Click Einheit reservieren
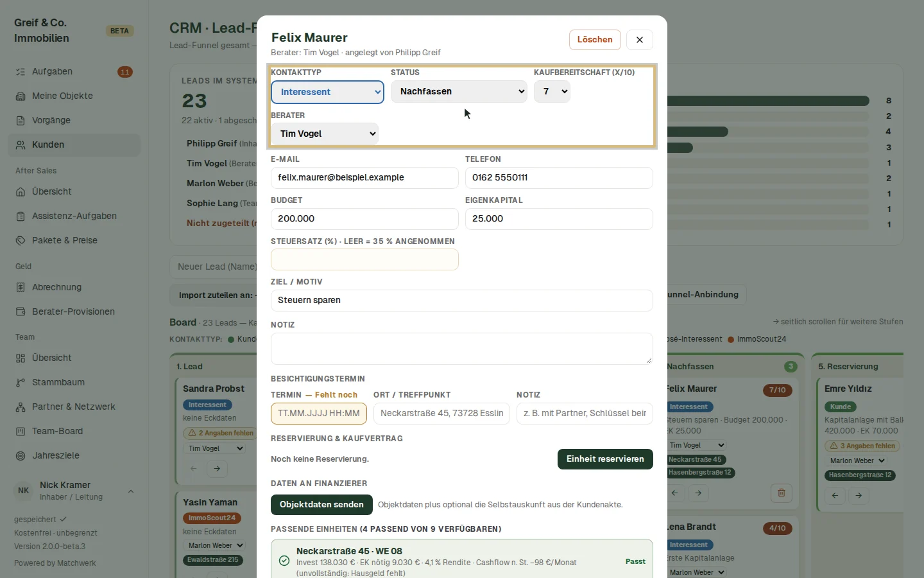Viewport: 924px width, 578px height. (x=605, y=459)
